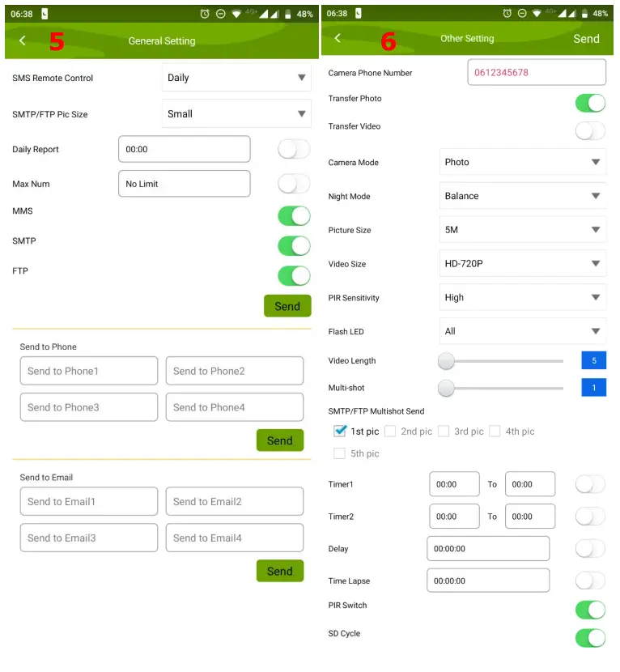Check the 4th pic checkbox
The height and width of the screenshot is (672, 620).
click(x=495, y=432)
